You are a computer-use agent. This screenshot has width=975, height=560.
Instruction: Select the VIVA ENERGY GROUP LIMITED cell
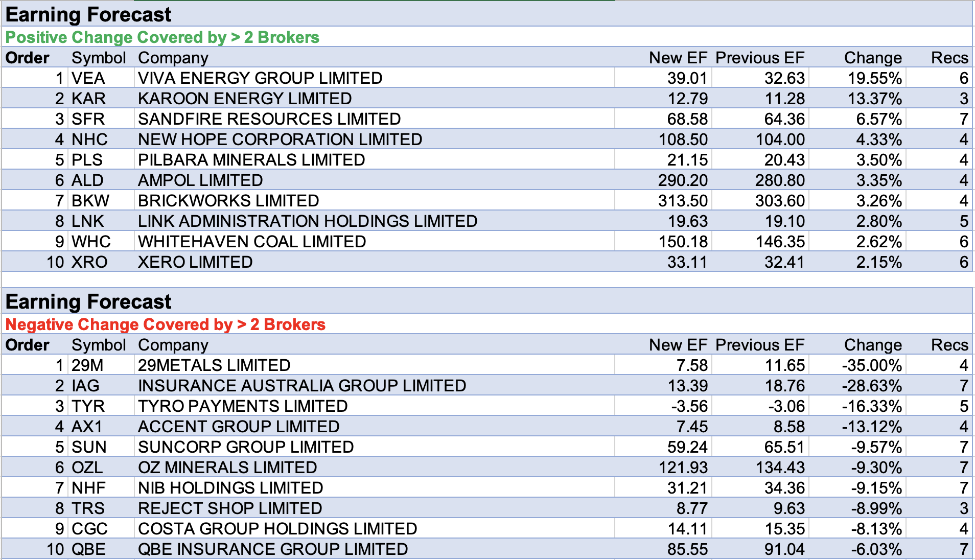coord(260,78)
